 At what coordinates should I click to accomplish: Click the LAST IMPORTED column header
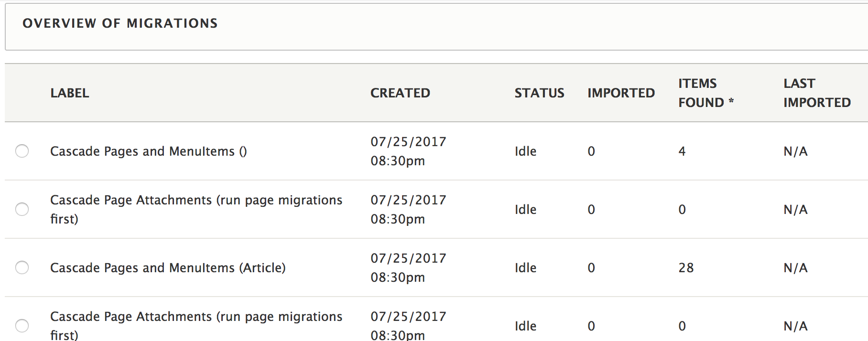(x=817, y=93)
